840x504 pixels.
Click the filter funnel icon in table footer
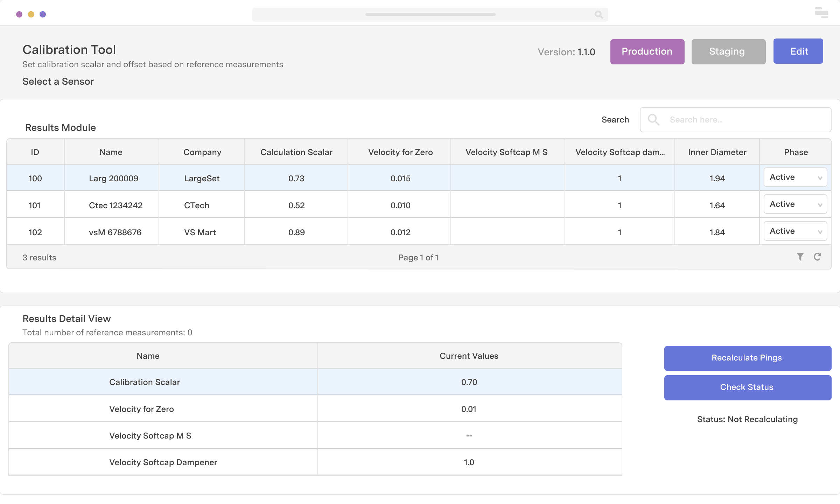coord(800,257)
